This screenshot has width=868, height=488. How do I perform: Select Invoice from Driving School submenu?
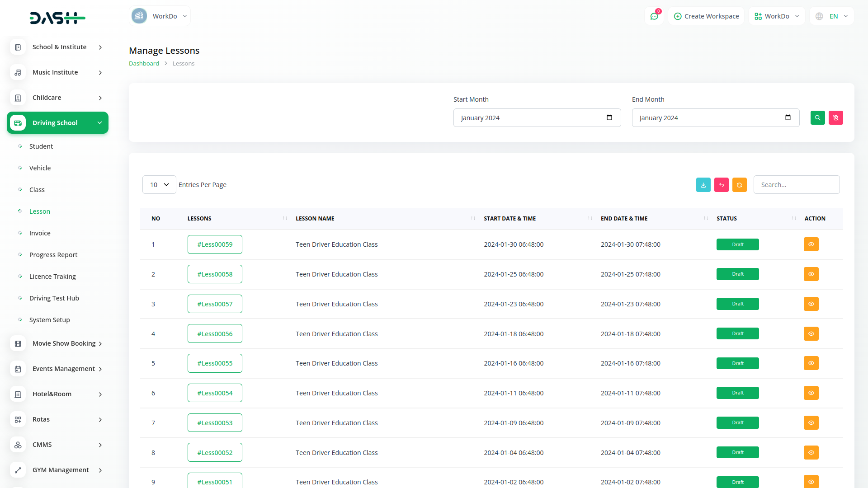point(40,233)
